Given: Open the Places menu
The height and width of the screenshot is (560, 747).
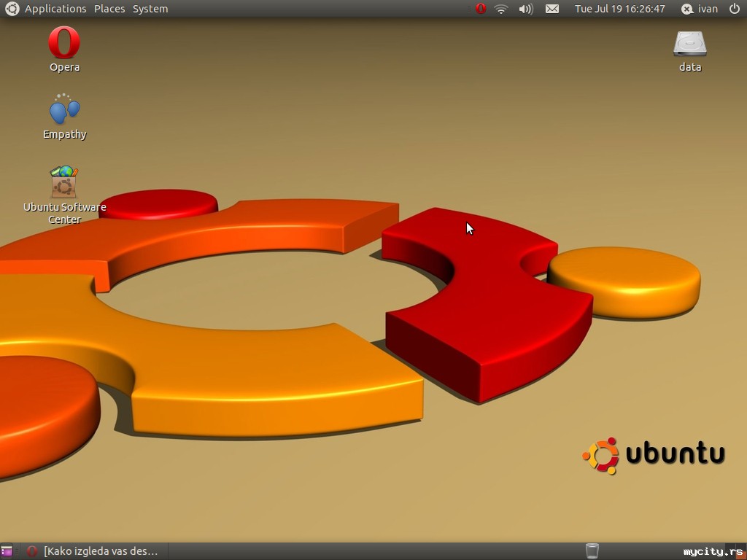Looking at the screenshot, I should click(x=109, y=9).
